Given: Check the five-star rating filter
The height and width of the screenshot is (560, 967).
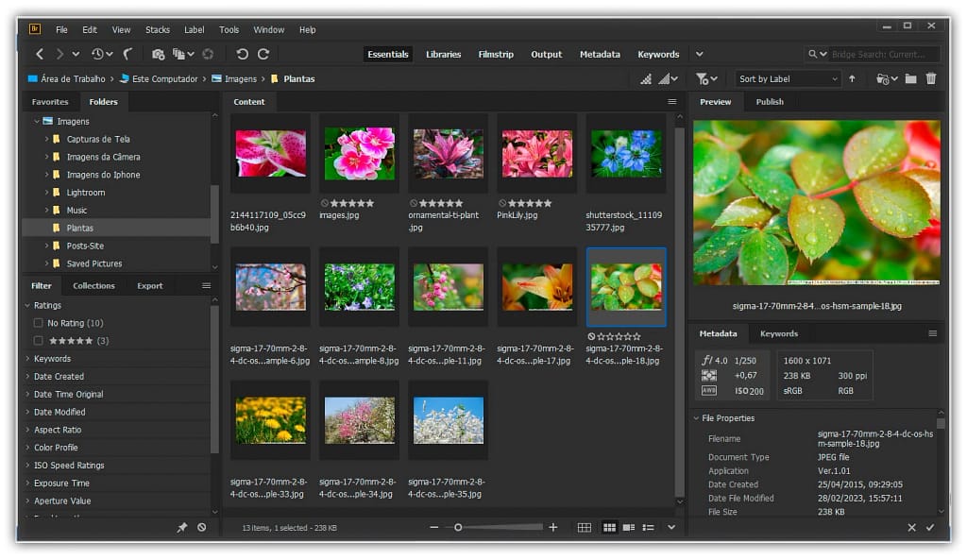Looking at the screenshot, I should pyautogui.click(x=38, y=341).
